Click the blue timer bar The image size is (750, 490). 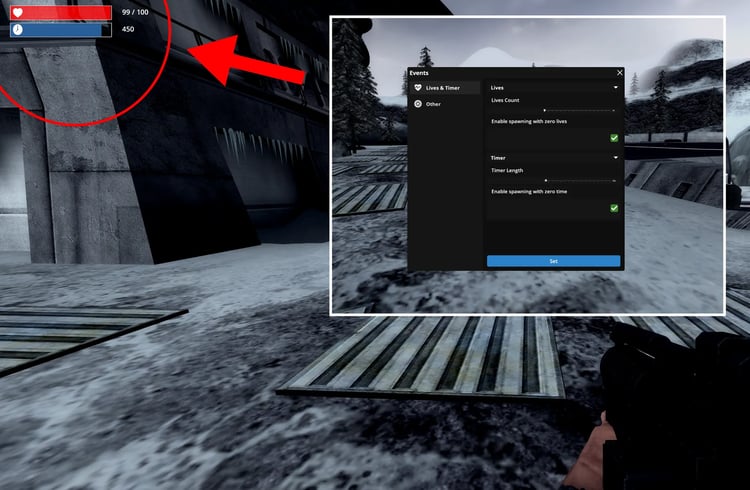tap(61, 30)
